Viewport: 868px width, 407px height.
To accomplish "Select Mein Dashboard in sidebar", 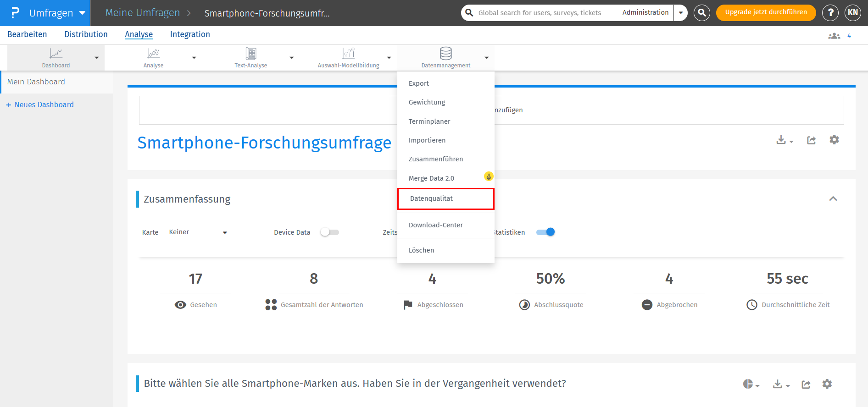I will click(x=57, y=82).
